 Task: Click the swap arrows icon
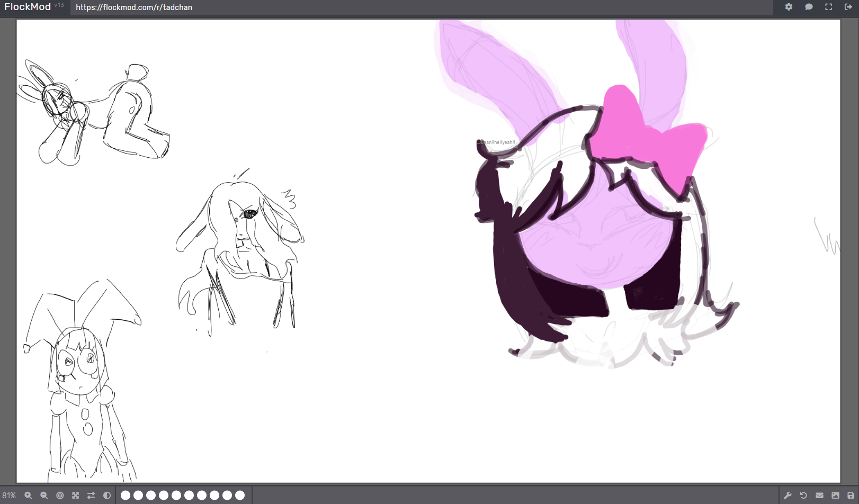tap(91, 496)
